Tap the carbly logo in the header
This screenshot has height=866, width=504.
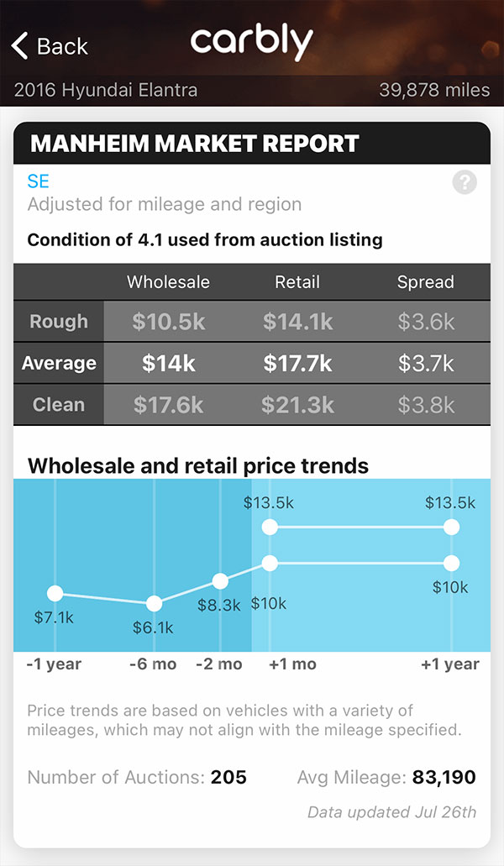(x=252, y=40)
